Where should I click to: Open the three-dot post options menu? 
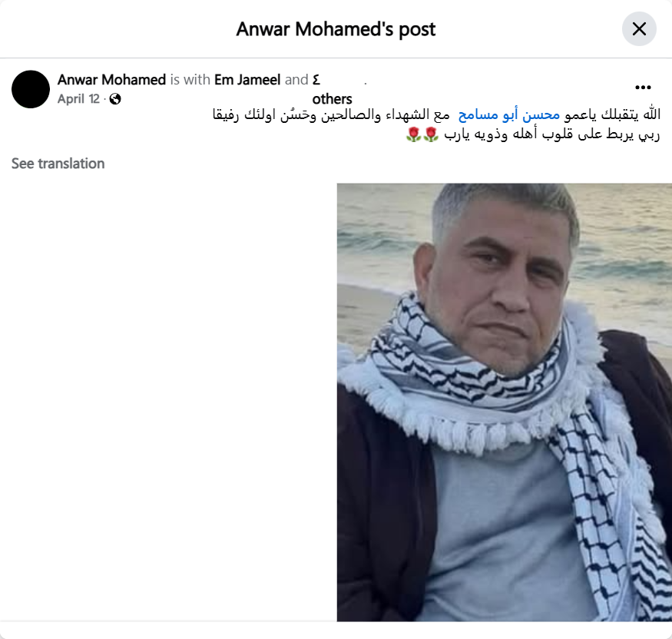(643, 88)
